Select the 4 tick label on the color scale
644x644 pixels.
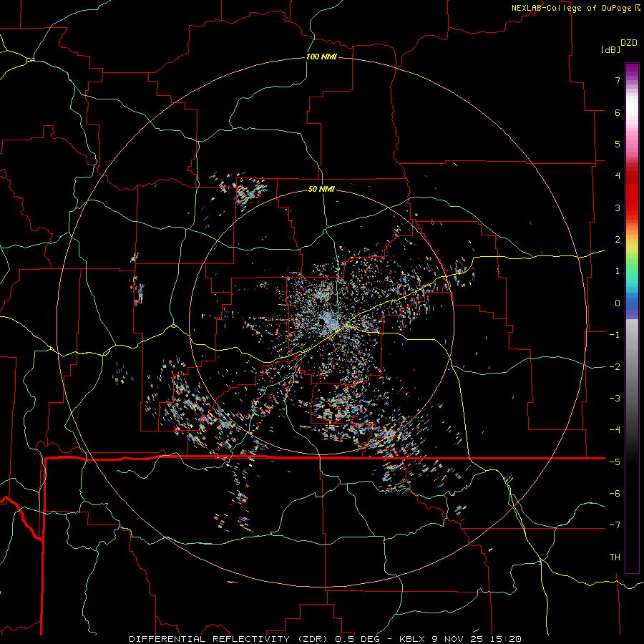pos(618,176)
